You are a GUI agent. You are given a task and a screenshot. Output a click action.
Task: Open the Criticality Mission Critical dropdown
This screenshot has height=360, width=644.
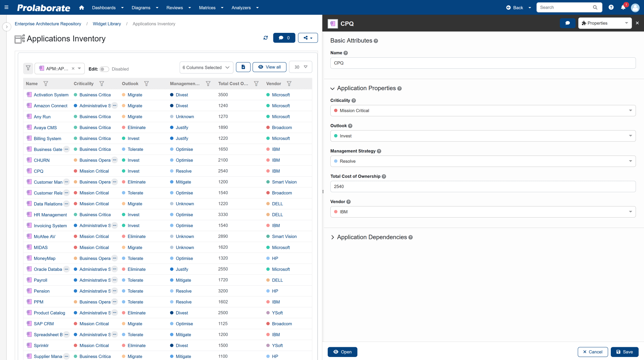[x=483, y=111]
